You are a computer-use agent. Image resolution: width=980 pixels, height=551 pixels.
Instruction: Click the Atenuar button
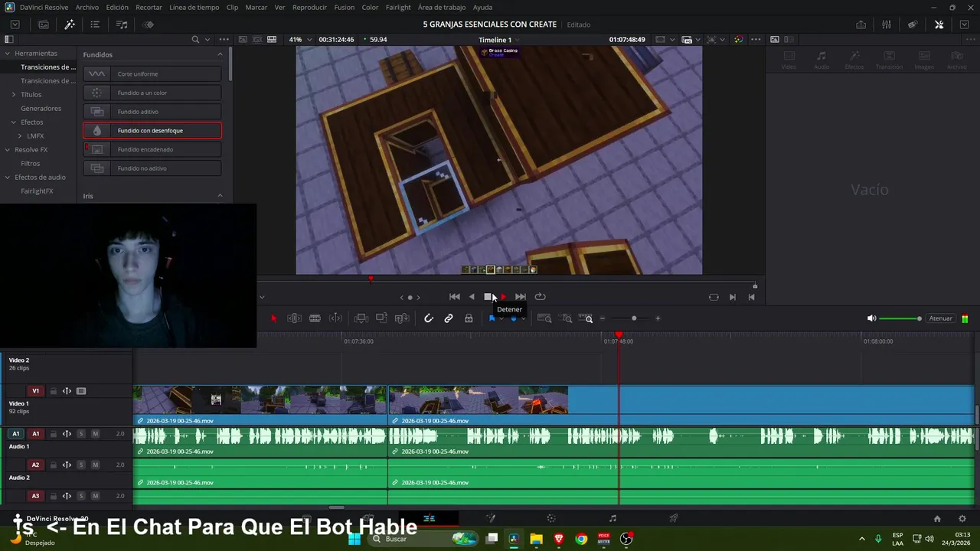click(940, 318)
